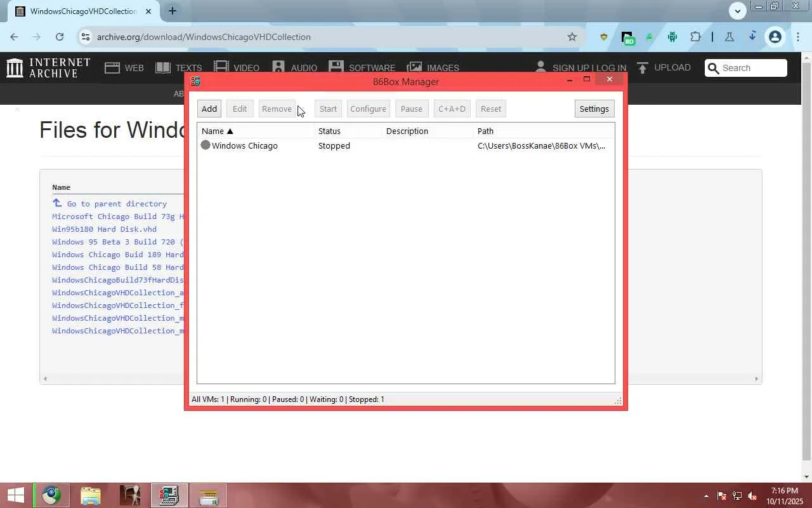Click the Stopped status cell of Windows Chicago
This screenshot has height=508, width=812.
(334, 145)
